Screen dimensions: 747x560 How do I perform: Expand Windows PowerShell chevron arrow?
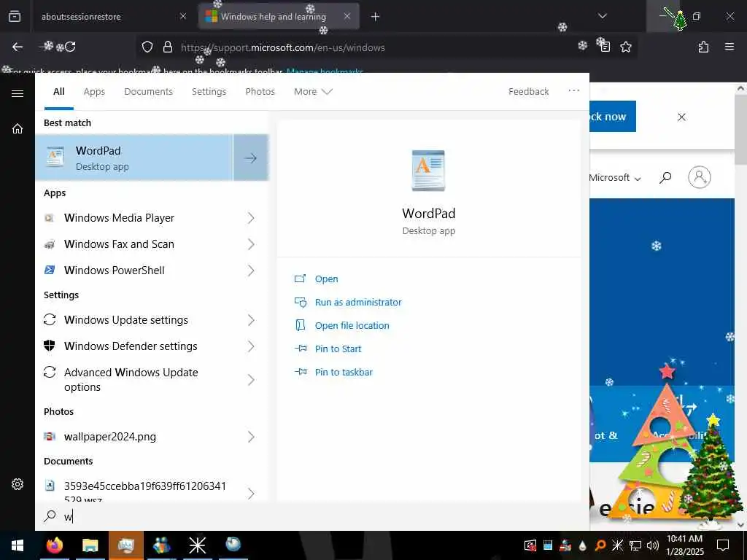[x=251, y=271]
